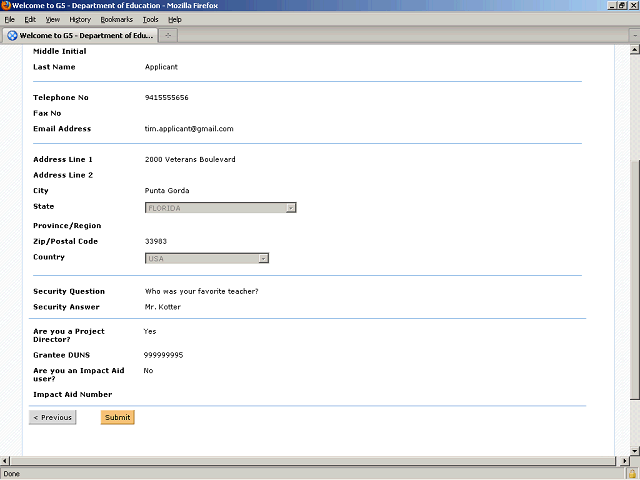Click the horizontal scrollbar right arrow
The height and width of the screenshot is (480, 640).
624,461
